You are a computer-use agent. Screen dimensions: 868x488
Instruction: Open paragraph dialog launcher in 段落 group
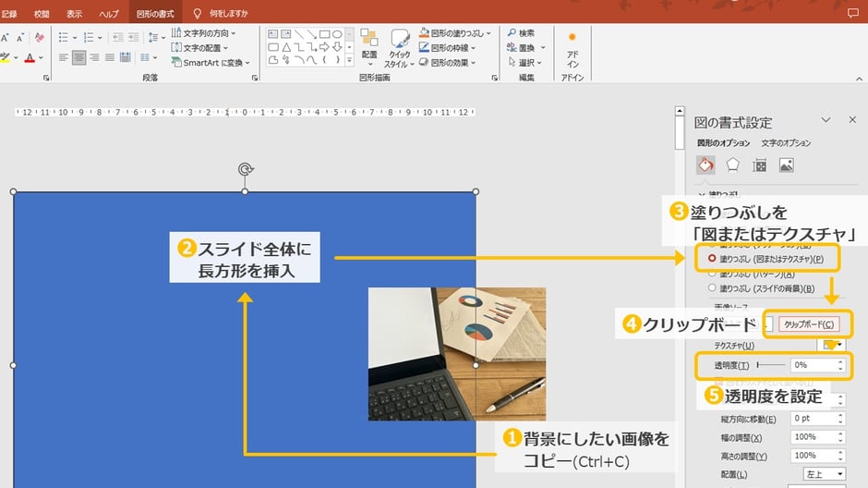click(255, 79)
